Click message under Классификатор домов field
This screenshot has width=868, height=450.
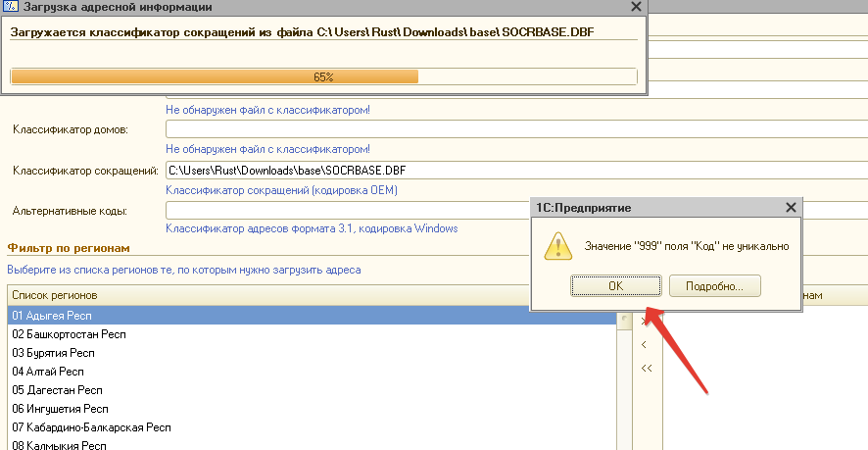267,149
